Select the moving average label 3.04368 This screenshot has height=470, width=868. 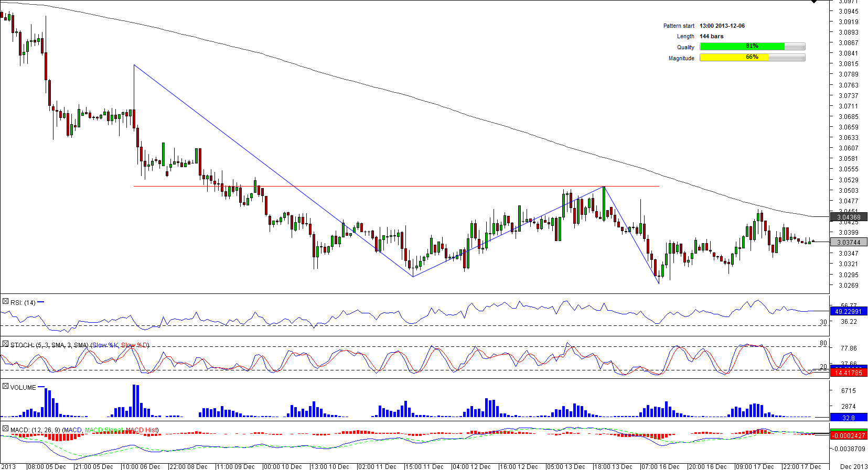(848, 217)
